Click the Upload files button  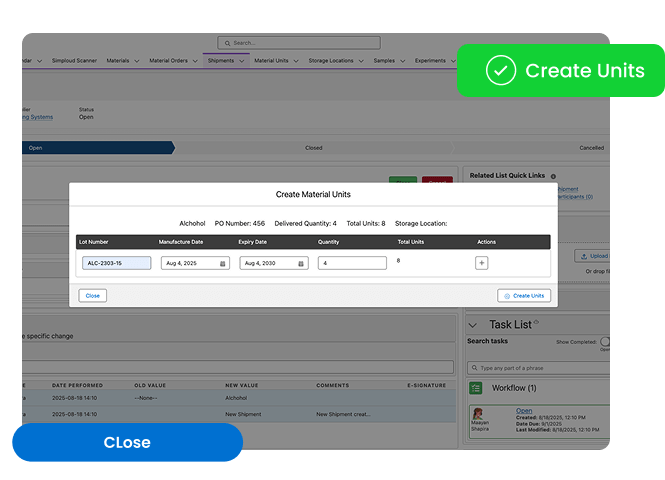click(594, 256)
